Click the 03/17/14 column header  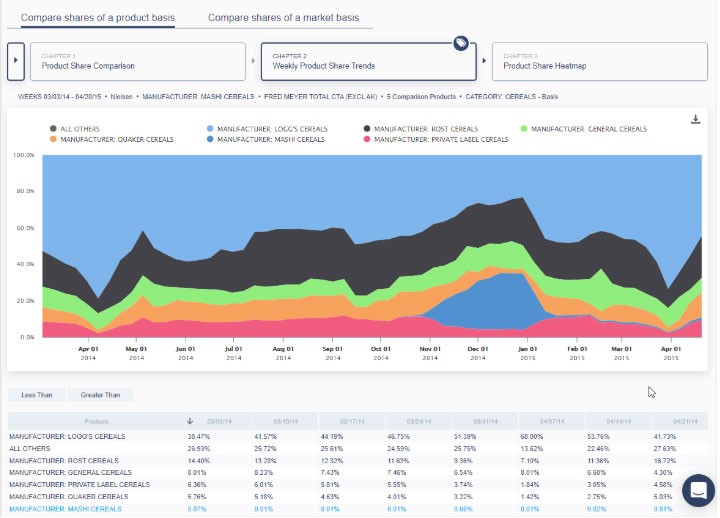click(x=352, y=421)
